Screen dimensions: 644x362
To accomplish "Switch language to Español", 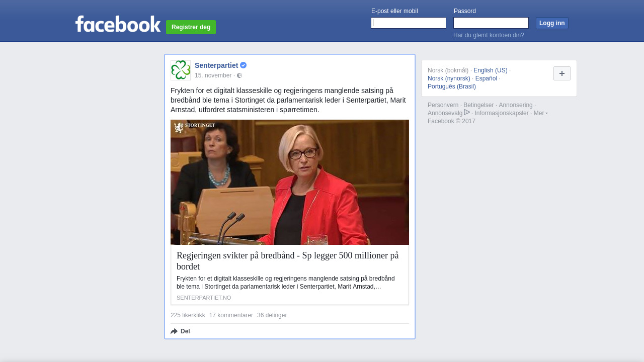I will point(486,78).
